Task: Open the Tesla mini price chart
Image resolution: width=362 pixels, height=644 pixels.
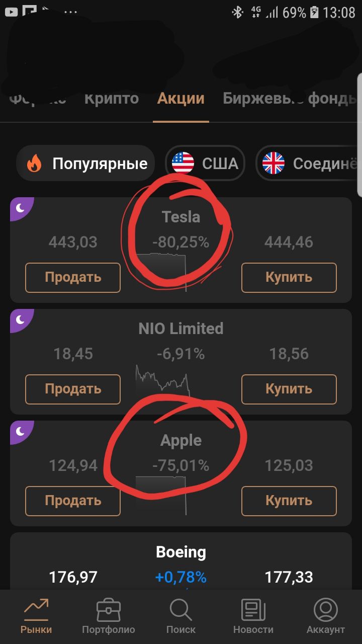Action: tap(162, 273)
